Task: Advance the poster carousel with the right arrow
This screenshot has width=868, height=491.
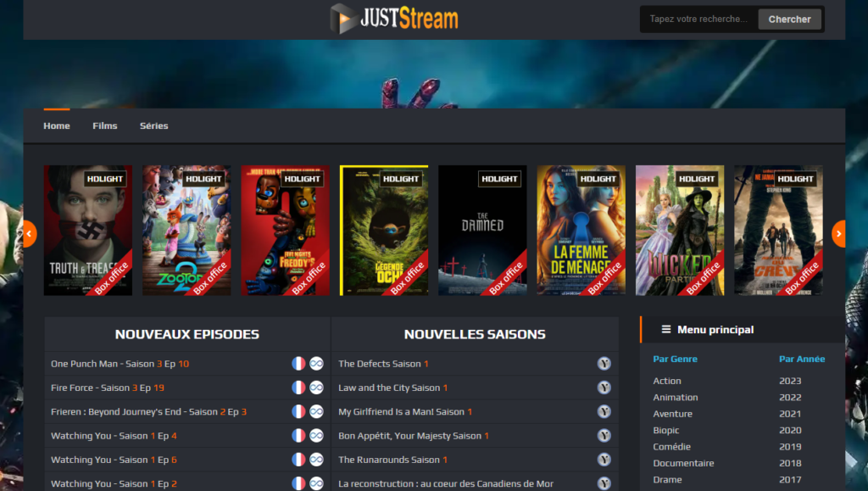Action: coord(839,232)
